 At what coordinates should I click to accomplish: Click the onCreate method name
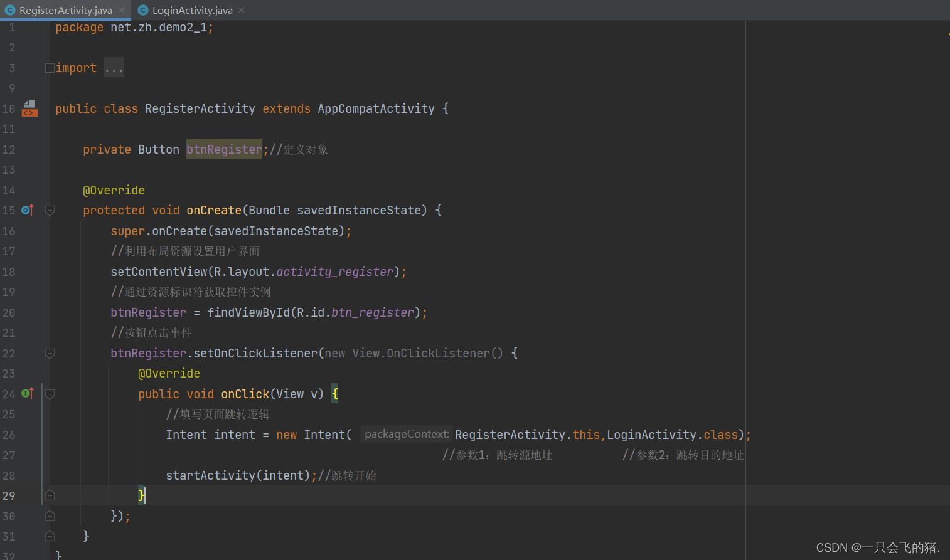tap(214, 210)
